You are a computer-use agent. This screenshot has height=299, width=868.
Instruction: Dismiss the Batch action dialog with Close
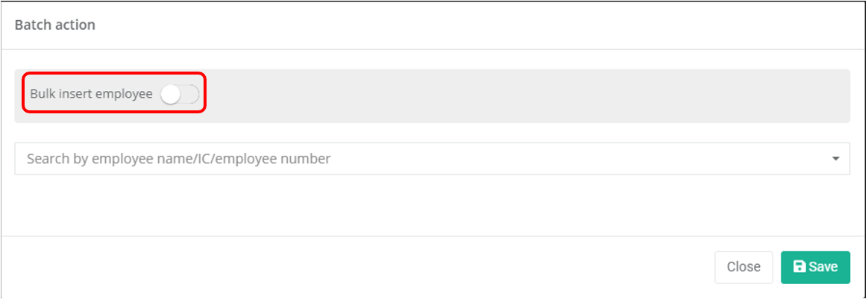[743, 267]
